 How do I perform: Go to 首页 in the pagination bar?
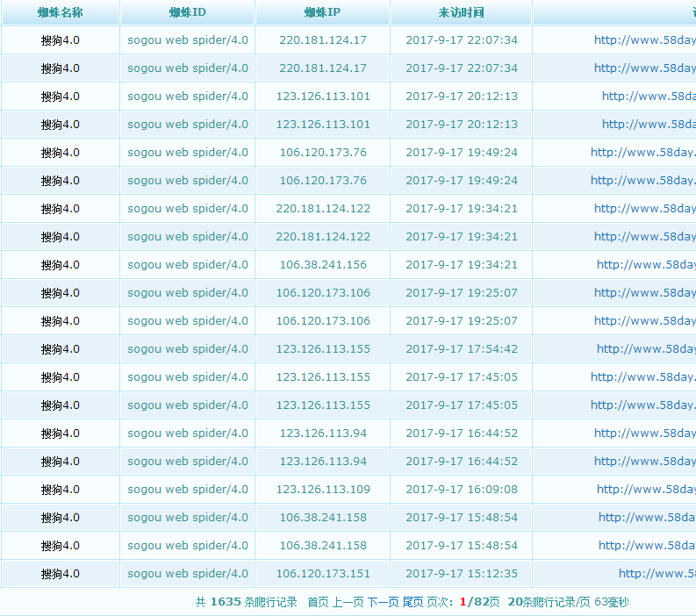(x=319, y=602)
